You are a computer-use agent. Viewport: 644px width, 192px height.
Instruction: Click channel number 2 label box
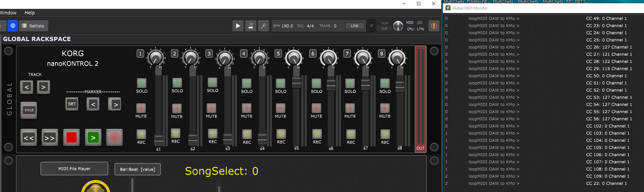175,53
